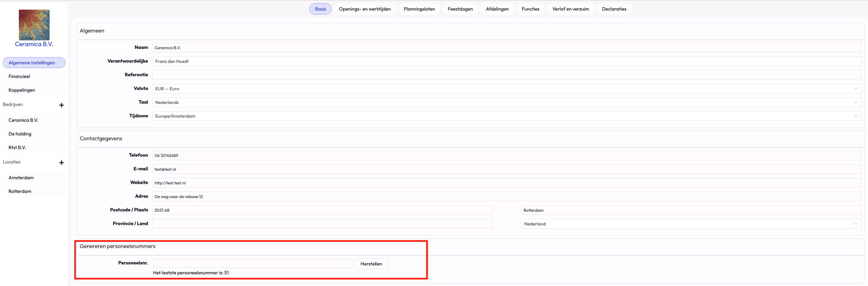
Task: Click the Algemeen section heading
Action: pyautogui.click(x=92, y=31)
